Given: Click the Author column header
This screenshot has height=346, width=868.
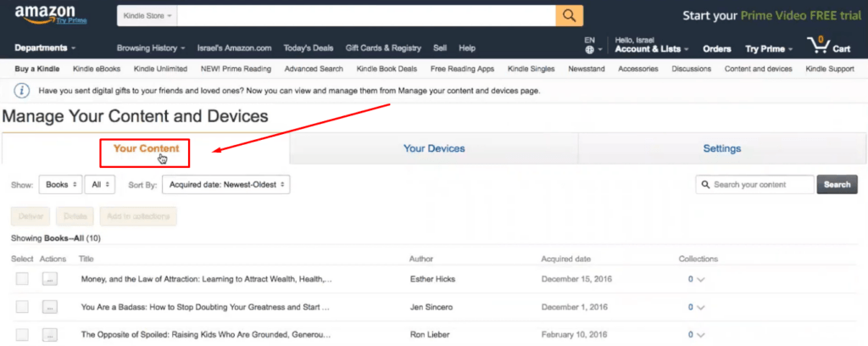Looking at the screenshot, I should [x=421, y=259].
